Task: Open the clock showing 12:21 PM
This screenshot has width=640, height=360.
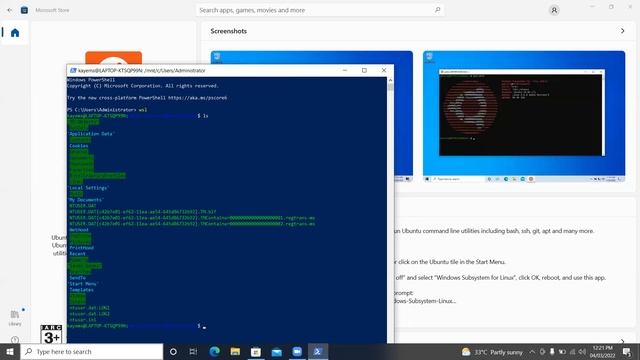Action: pos(603,351)
